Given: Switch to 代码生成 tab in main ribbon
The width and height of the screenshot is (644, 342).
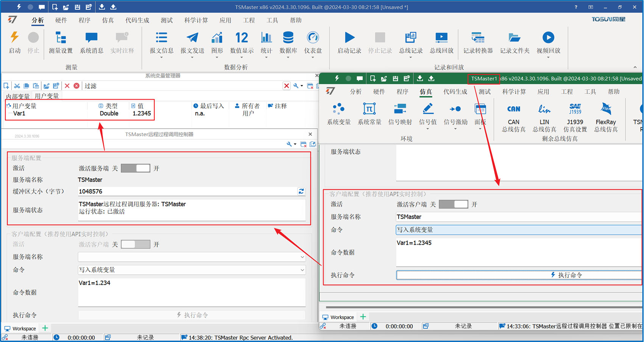Looking at the screenshot, I should tap(137, 20).
